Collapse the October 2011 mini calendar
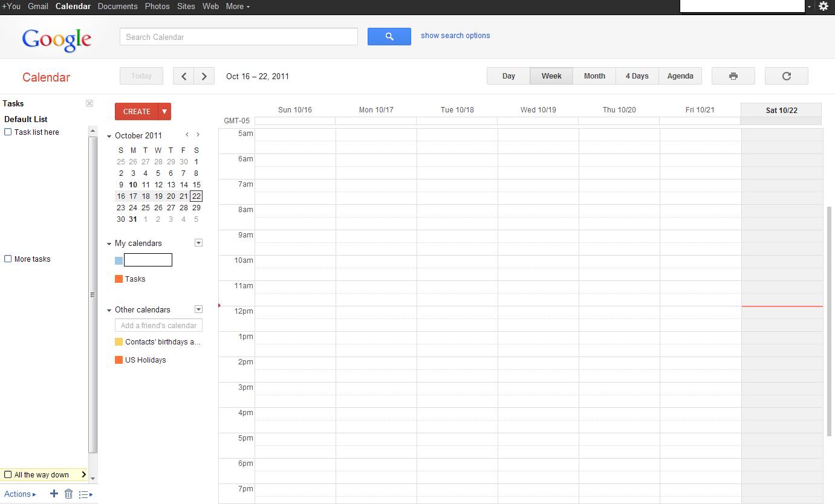 (109, 136)
